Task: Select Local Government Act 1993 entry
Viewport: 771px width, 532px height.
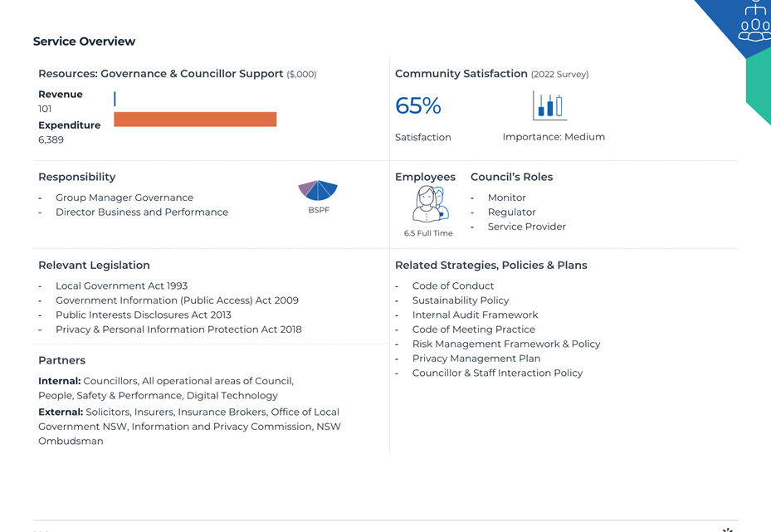Action: coord(121,286)
